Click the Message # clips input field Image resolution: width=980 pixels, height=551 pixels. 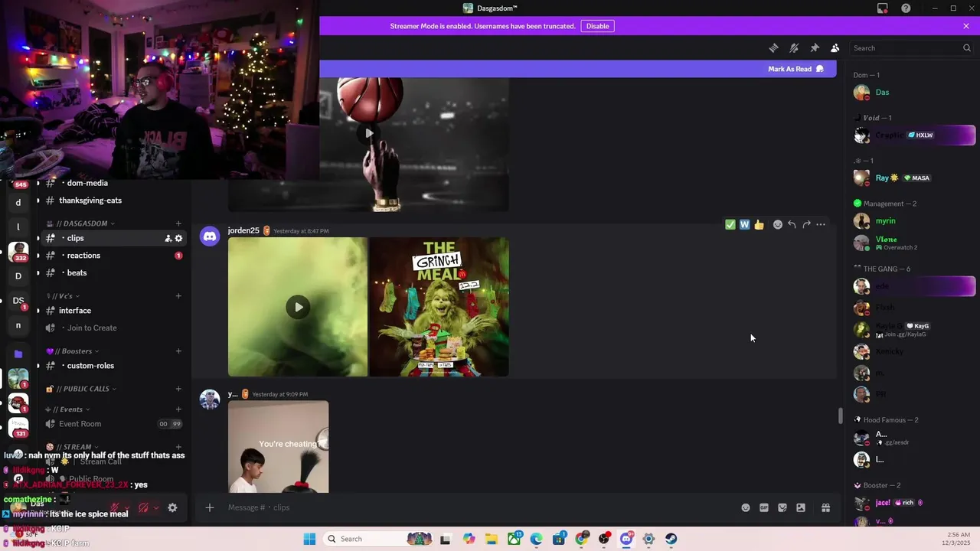[479, 507]
